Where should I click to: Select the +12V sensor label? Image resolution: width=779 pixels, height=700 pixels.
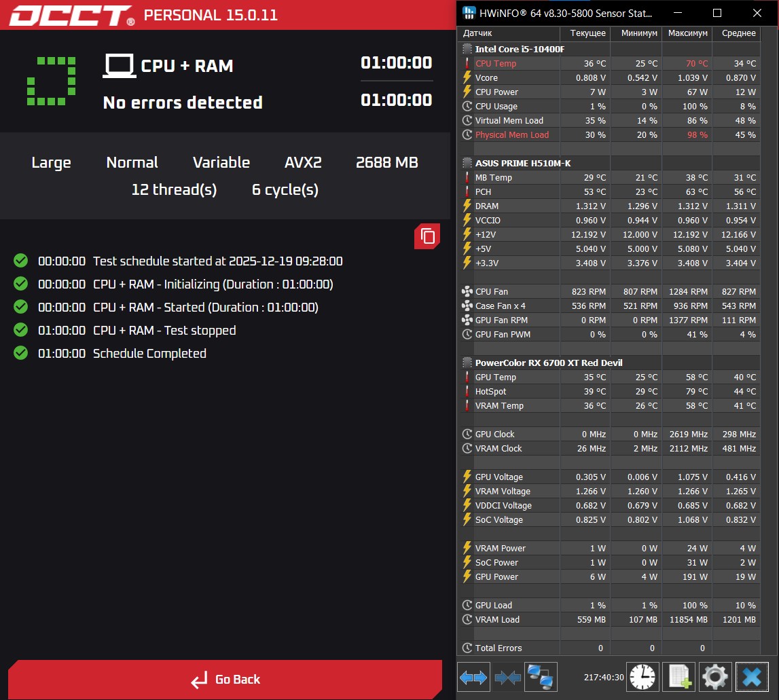click(486, 234)
